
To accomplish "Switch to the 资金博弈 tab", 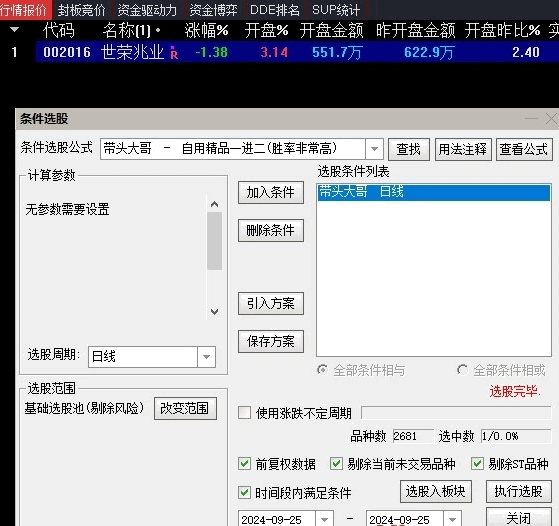I will (213, 10).
